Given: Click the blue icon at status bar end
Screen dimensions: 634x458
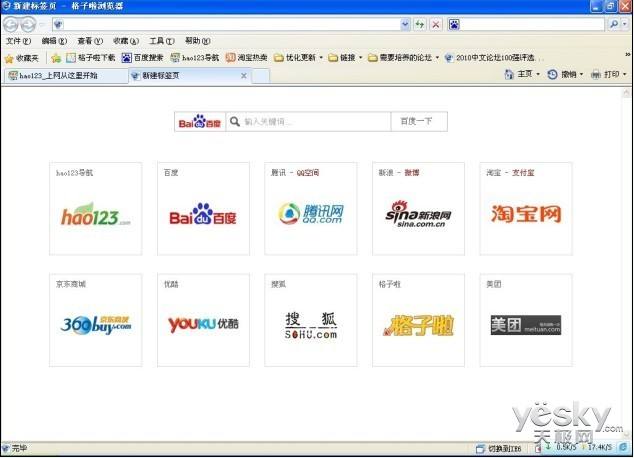Looking at the screenshot, I should (x=623, y=447).
